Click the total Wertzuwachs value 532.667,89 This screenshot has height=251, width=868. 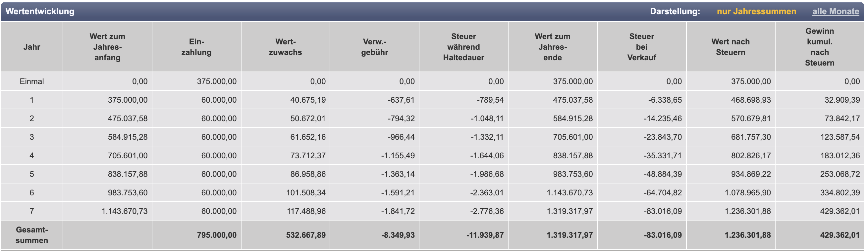tap(305, 235)
